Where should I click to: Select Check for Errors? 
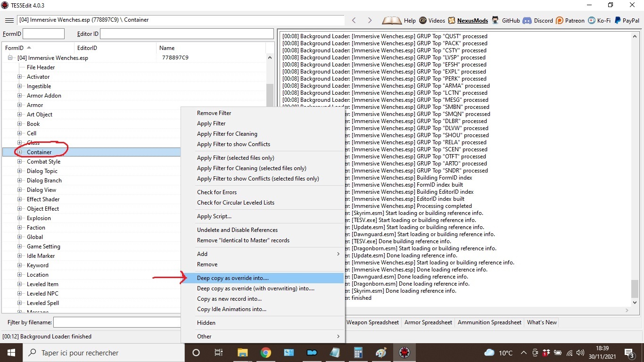pos(263,192)
